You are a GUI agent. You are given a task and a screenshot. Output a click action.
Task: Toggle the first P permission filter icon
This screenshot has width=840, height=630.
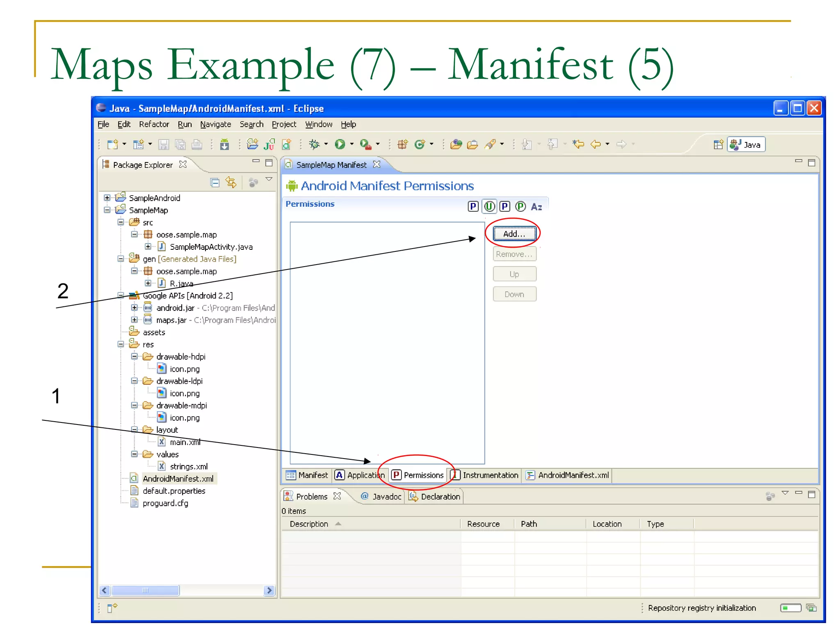[x=473, y=206]
